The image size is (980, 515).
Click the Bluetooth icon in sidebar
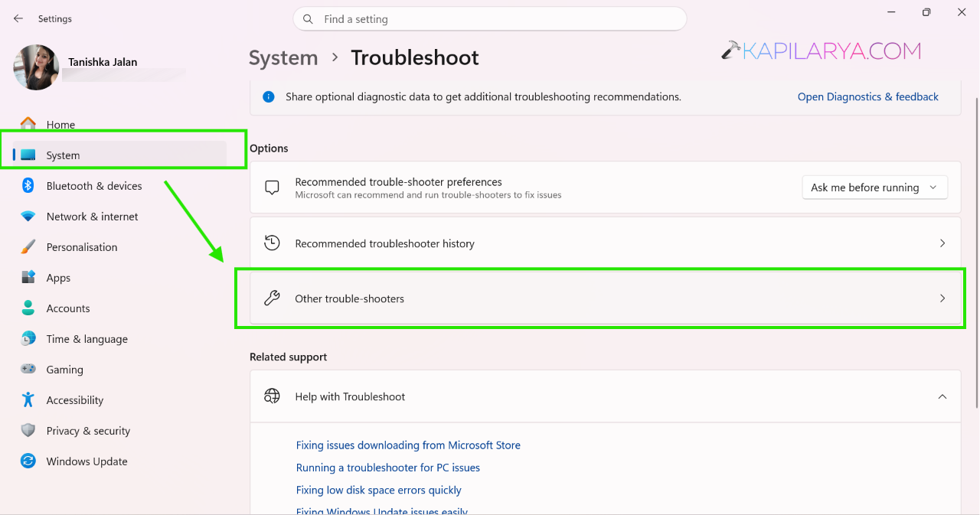[28, 185]
